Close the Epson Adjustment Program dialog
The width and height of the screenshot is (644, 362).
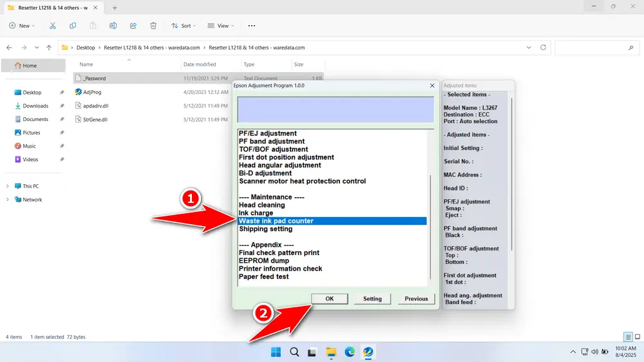coord(432,86)
